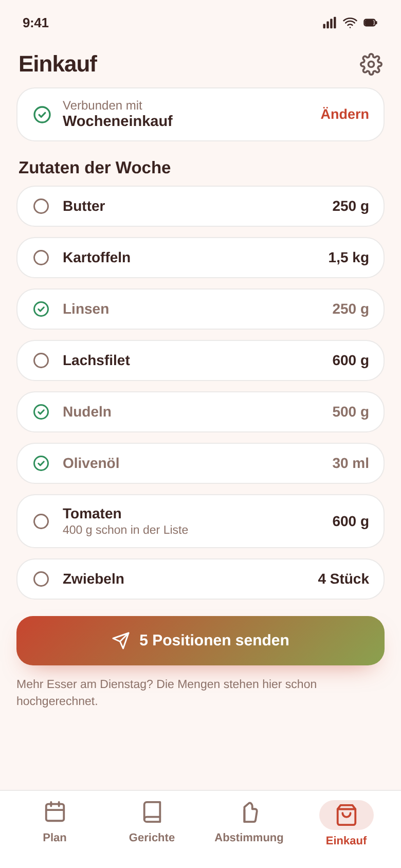
Task: Tap the Nudeln 500 g row
Action: click(200, 412)
